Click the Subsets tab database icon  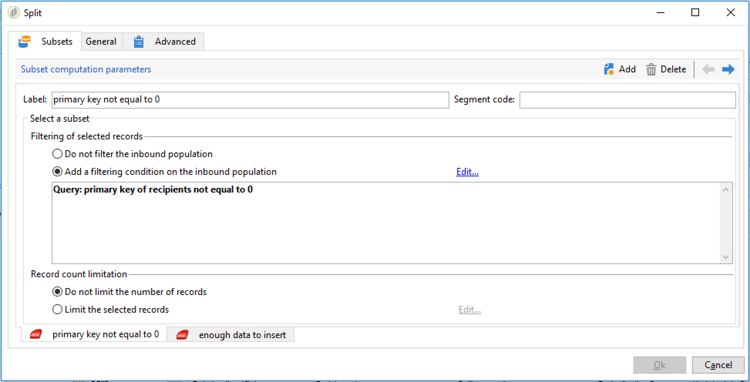[24, 42]
